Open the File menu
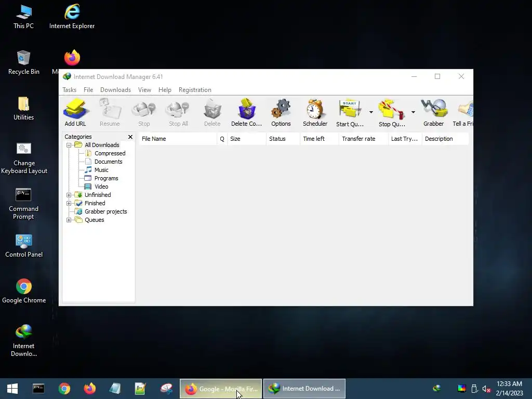Image resolution: width=532 pixels, height=399 pixels. [88, 90]
